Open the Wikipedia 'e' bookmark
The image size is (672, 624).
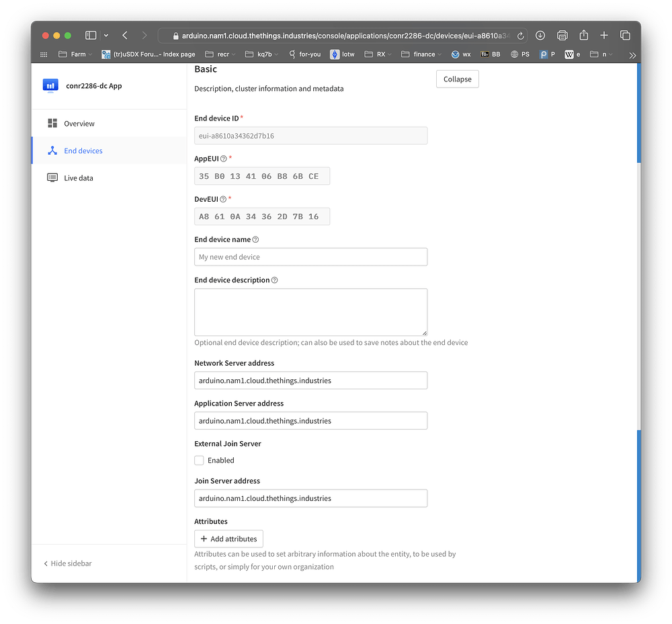pos(573,54)
